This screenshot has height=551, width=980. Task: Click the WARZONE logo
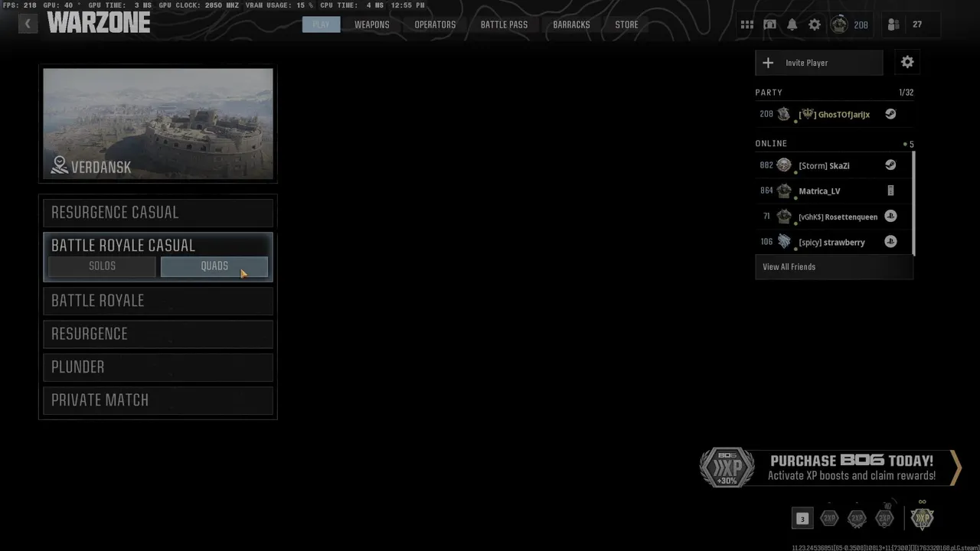click(x=99, y=23)
